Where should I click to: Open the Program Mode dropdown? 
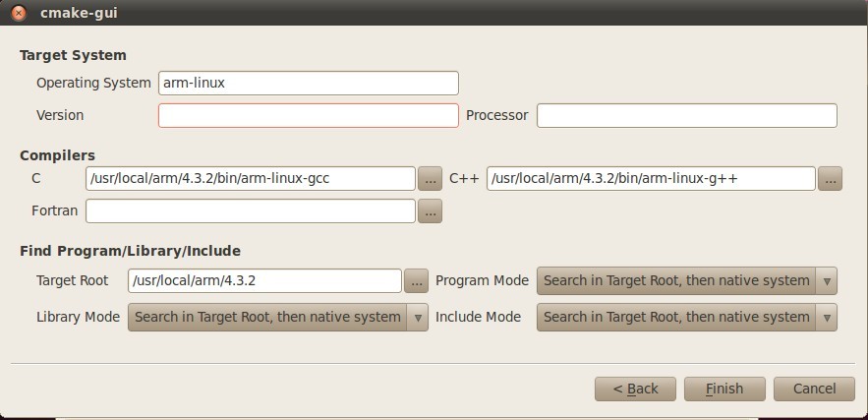[x=687, y=281]
